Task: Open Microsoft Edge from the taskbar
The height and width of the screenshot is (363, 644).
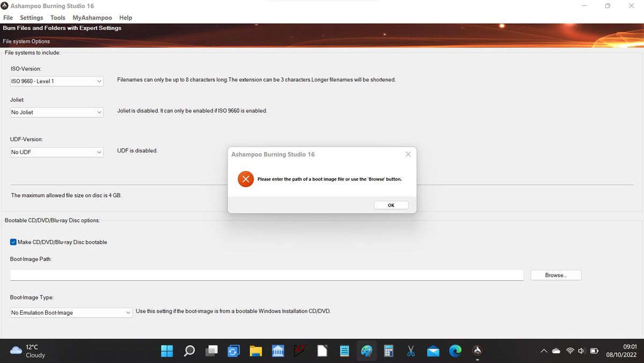Action: [455, 351]
